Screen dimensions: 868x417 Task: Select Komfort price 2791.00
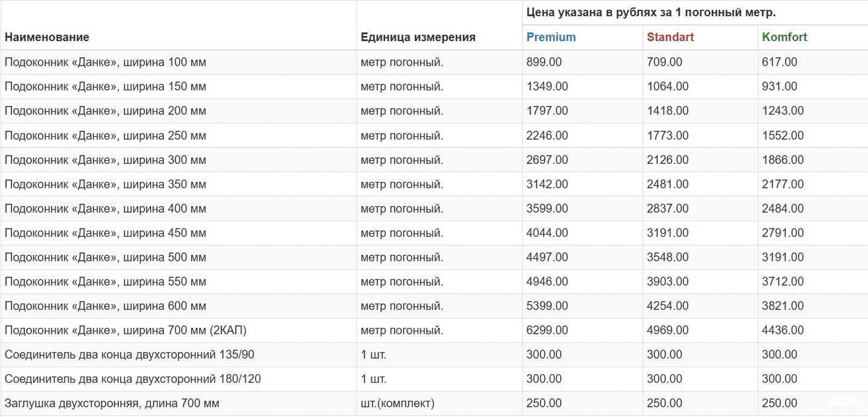[x=782, y=233]
